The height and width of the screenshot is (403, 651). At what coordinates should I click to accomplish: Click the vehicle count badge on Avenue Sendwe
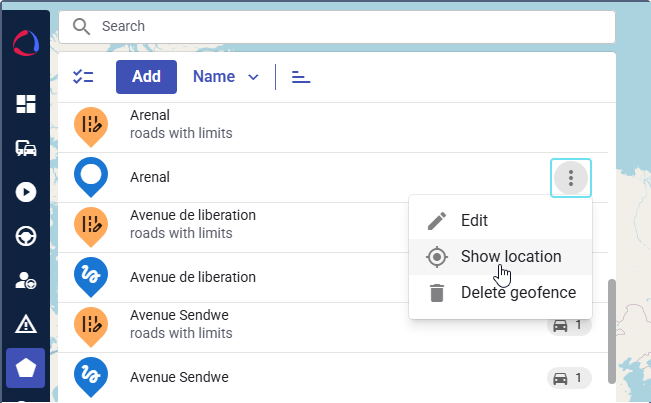coord(569,378)
